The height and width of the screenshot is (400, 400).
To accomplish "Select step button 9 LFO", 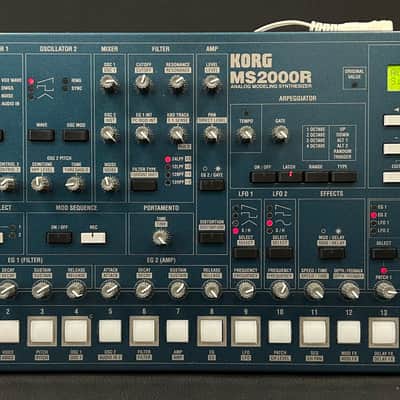I will coord(246,331).
